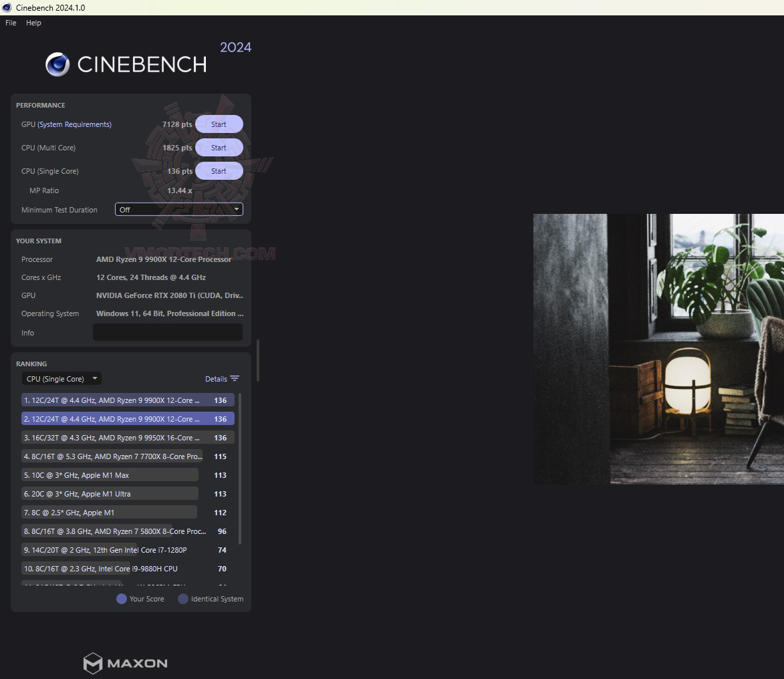Select highlighted ranking row 2 Ryzen 9 9900X
This screenshot has width=784, height=679.
pos(128,419)
